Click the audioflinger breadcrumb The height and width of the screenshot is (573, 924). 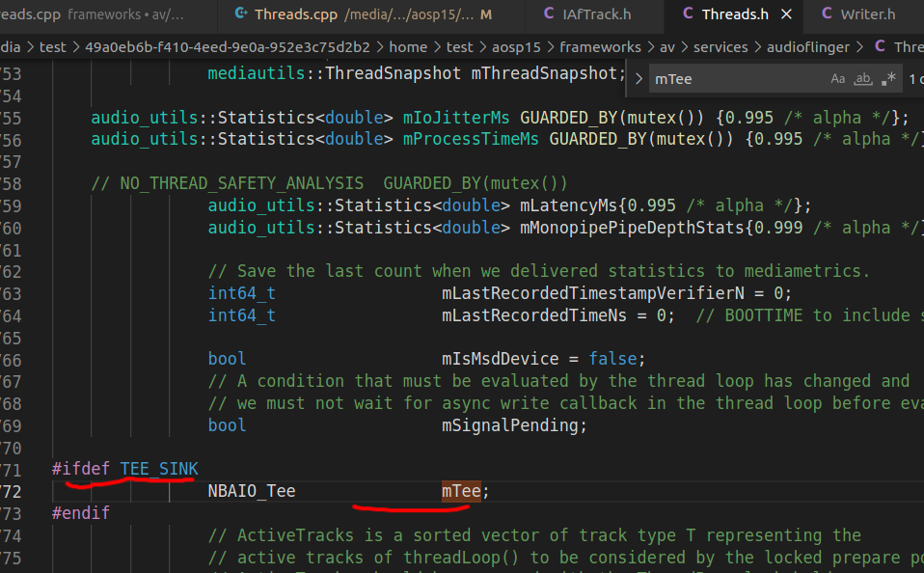[808, 47]
